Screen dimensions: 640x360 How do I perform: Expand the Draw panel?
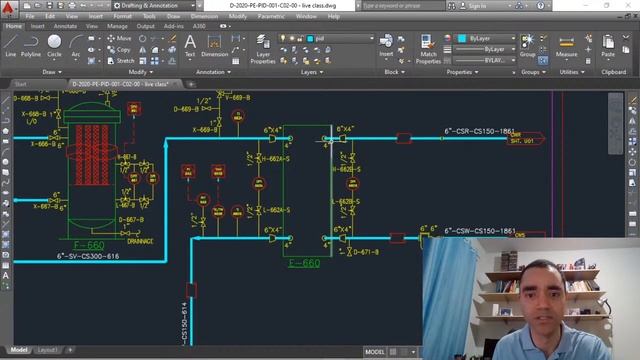coord(52,72)
